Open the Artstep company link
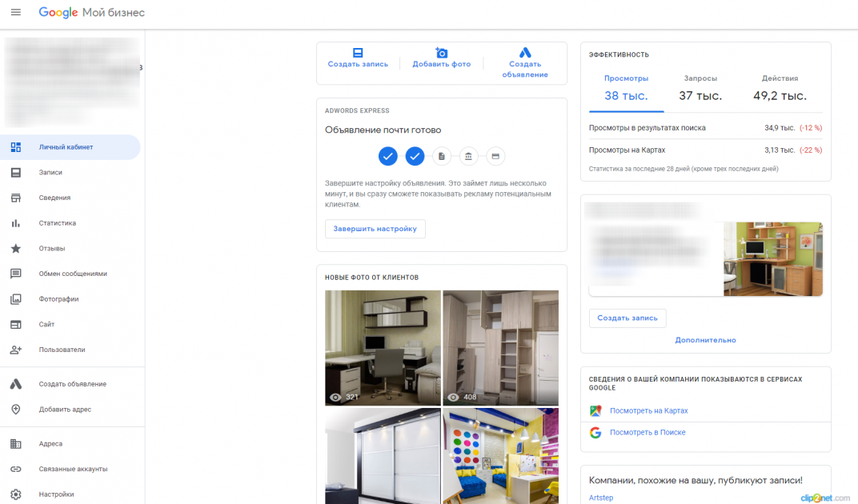The width and height of the screenshot is (858, 504). click(x=601, y=498)
